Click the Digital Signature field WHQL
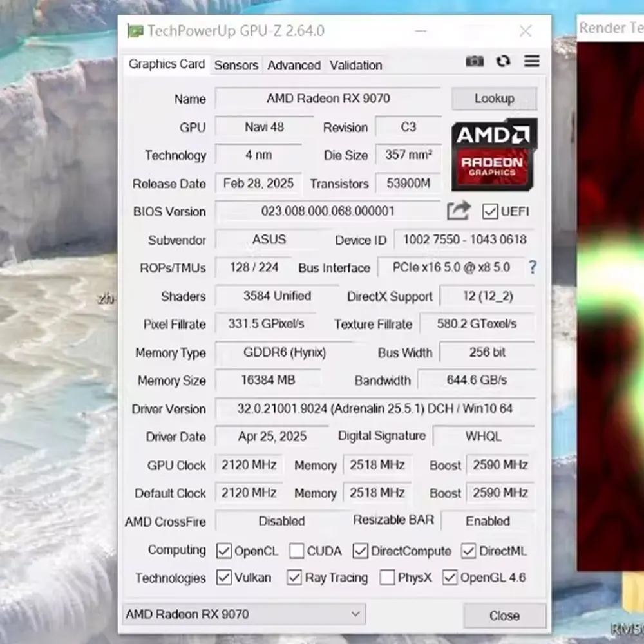 (484, 436)
